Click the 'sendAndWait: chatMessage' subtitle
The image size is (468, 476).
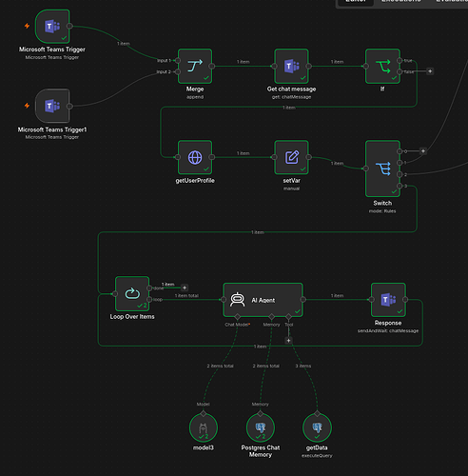click(x=388, y=331)
